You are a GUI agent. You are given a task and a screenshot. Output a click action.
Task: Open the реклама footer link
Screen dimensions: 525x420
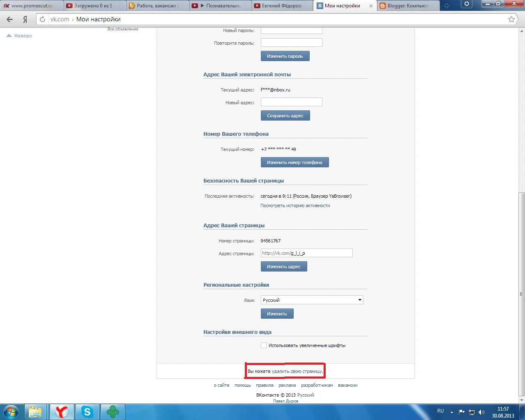click(x=287, y=385)
